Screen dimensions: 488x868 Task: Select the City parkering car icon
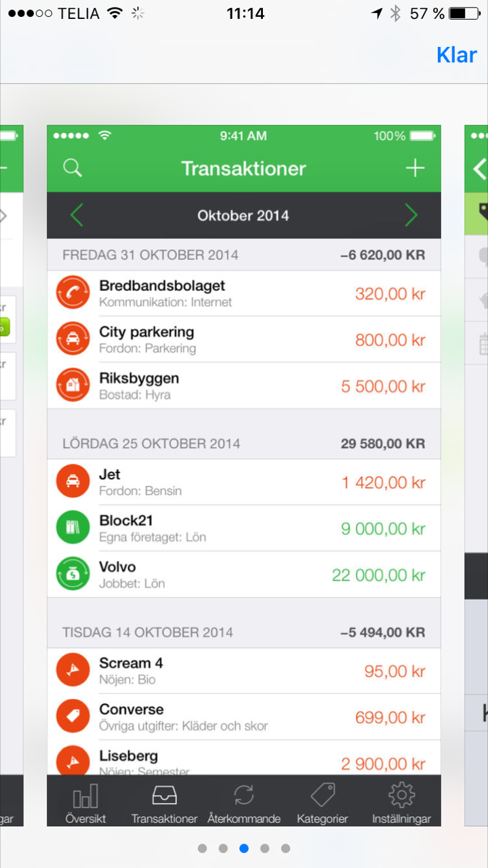pyautogui.click(x=73, y=339)
